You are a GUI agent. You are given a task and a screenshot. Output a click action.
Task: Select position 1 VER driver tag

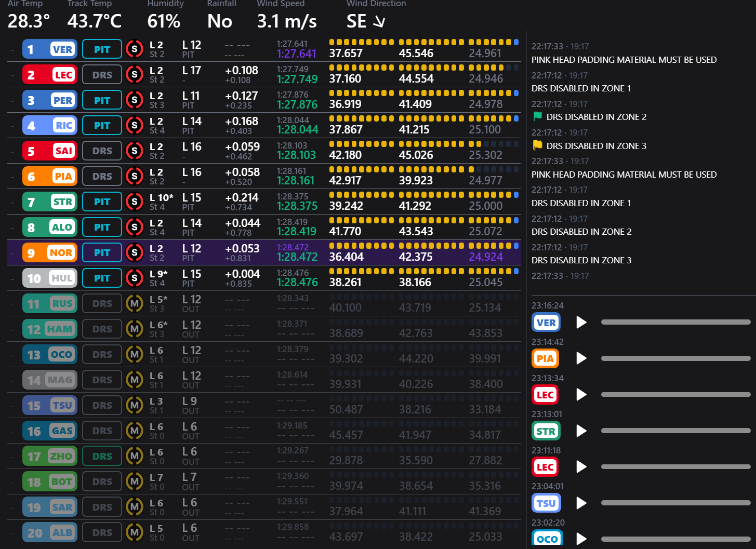[50, 49]
